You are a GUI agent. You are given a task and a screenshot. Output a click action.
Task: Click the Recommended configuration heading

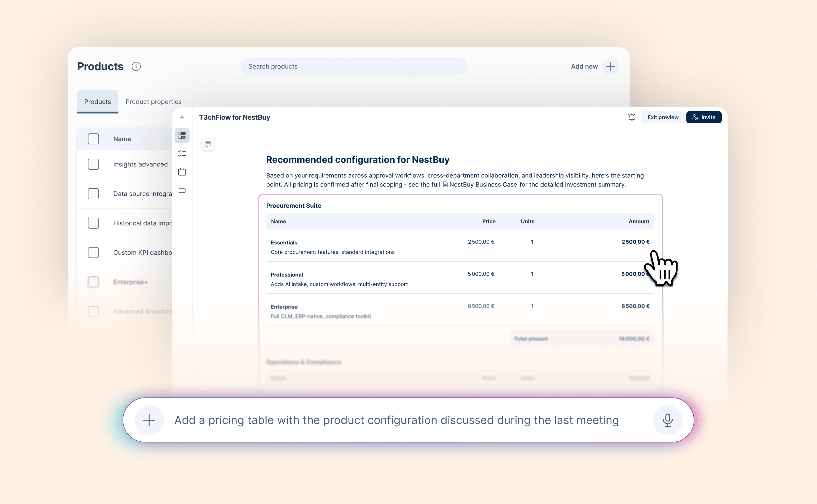coord(358,160)
